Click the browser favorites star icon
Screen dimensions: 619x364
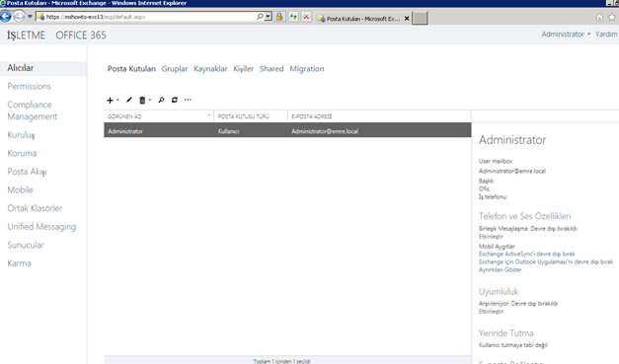612,18
